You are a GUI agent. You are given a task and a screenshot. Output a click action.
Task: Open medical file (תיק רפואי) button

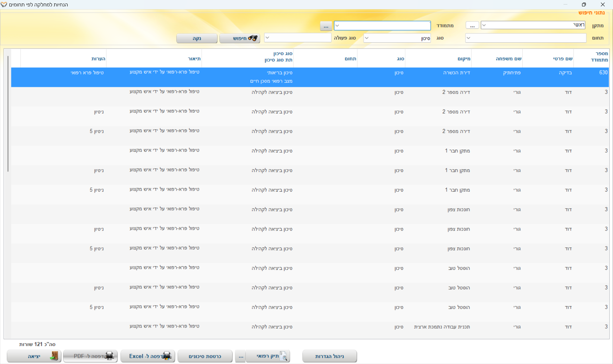point(268,356)
